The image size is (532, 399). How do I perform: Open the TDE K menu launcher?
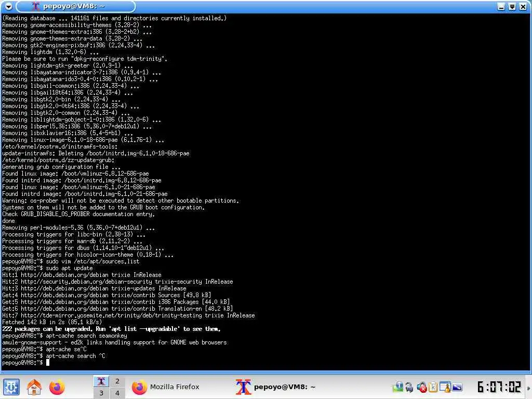click(11, 387)
